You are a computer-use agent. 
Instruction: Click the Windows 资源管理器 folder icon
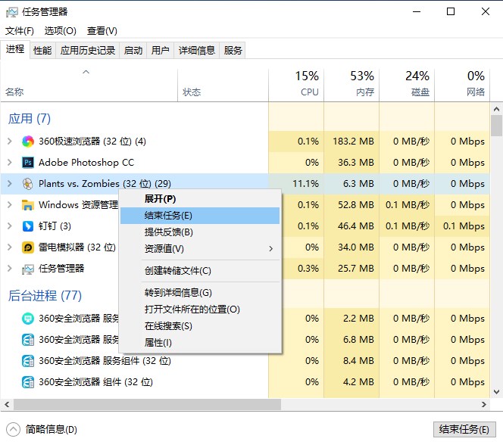point(28,205)
